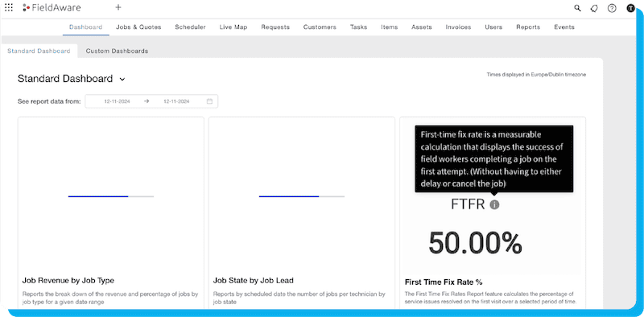Open the Items section
644x317 pixels.
point(390,27)
